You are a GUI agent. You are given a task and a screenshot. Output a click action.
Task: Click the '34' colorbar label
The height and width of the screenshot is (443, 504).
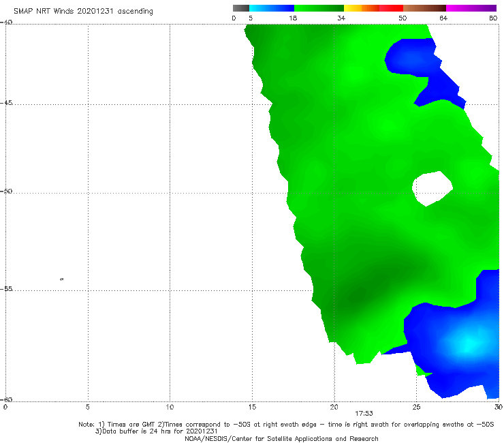click(341, 18)
